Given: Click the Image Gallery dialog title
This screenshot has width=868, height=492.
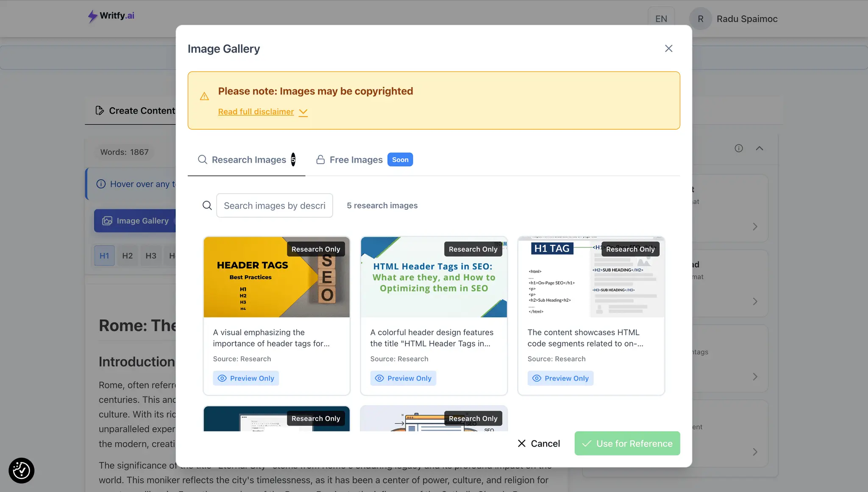Looking at the screenshot, I should click(224, 49).
